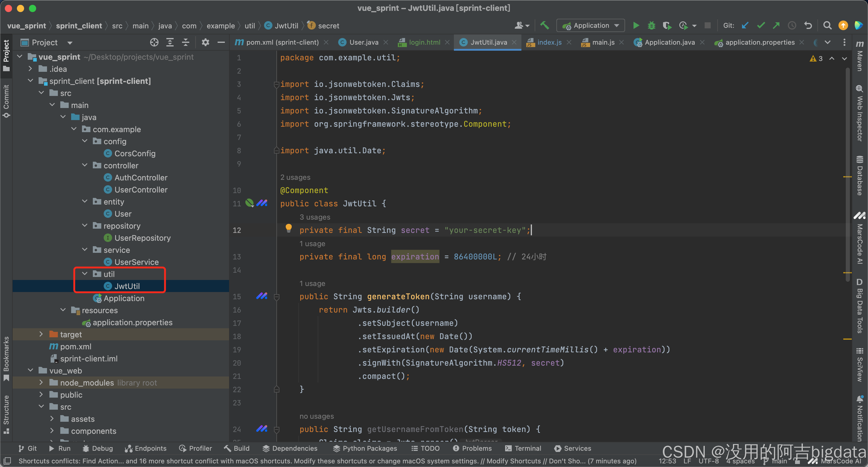Click the Build project hammer icon

click(x=545, y=26)
